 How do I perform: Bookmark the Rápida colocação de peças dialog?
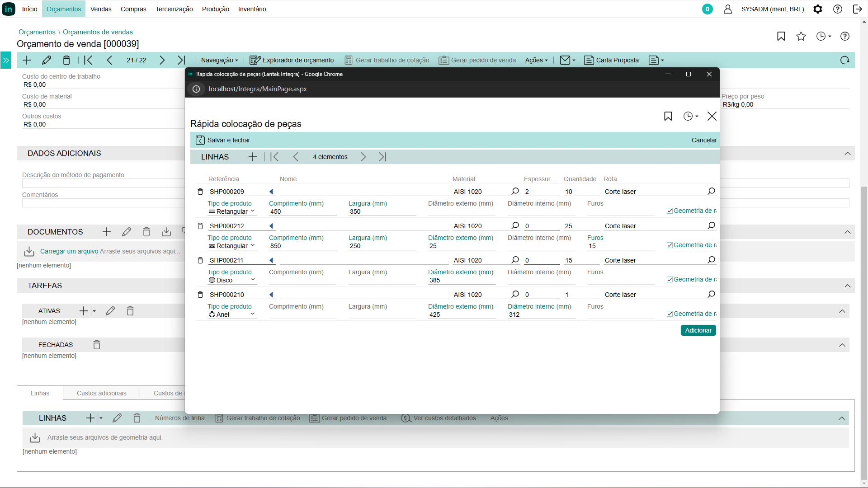coord(668,116)
